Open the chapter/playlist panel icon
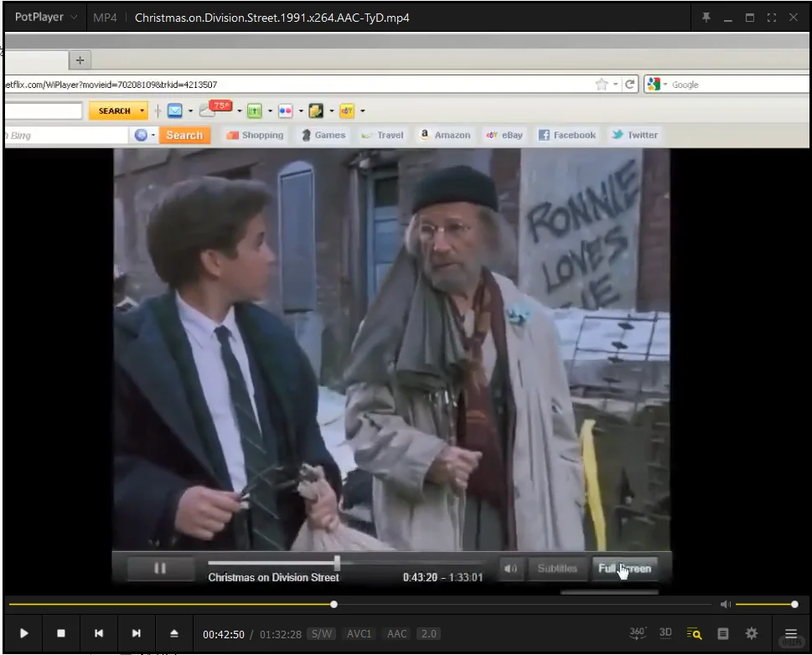 pos(723,633)
